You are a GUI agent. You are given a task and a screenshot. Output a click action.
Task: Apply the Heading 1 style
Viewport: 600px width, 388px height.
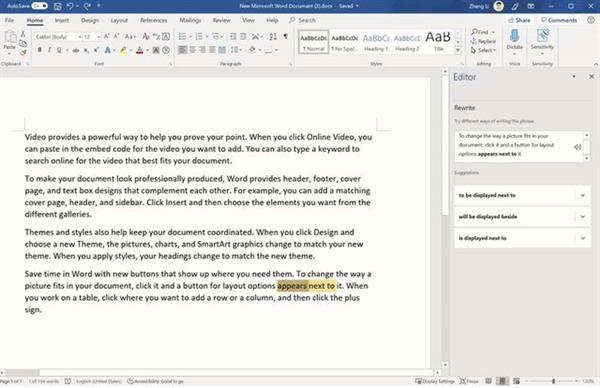click(x=376, y=42)
